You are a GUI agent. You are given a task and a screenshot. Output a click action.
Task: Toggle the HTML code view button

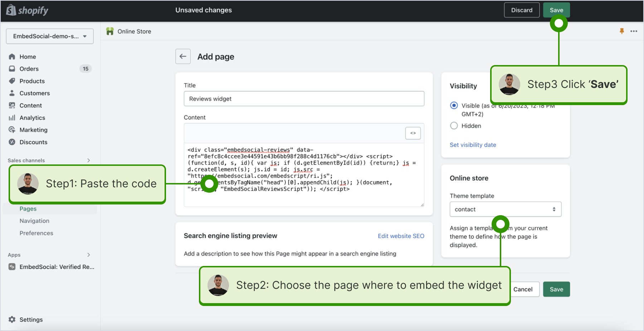(x=413, y=133)
